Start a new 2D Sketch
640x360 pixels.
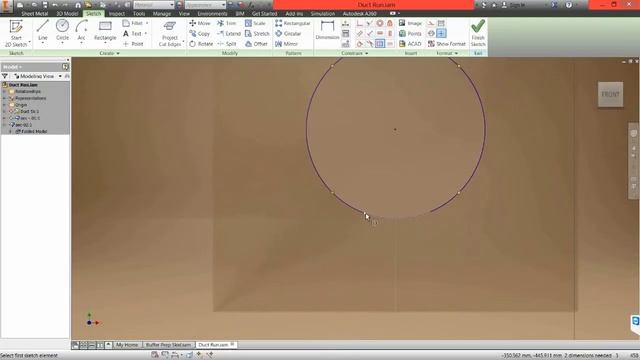pos(16,33)
